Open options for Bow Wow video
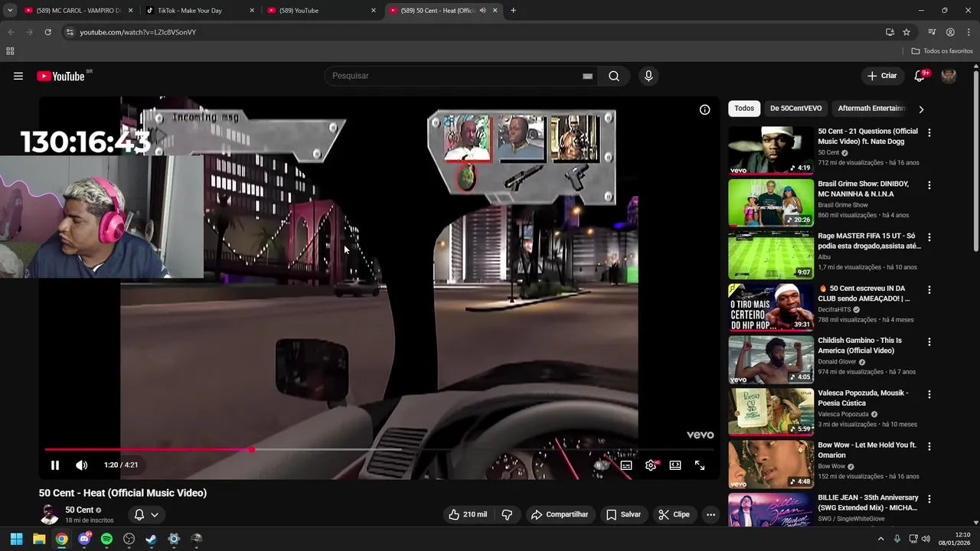The image size is (980, 551). [929, 446]
